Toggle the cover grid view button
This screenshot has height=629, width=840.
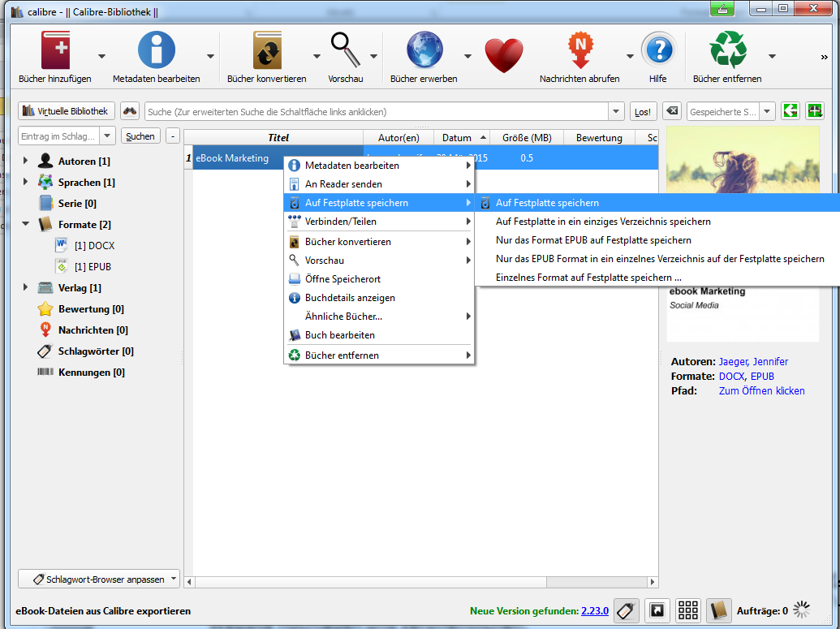[688, 610]
